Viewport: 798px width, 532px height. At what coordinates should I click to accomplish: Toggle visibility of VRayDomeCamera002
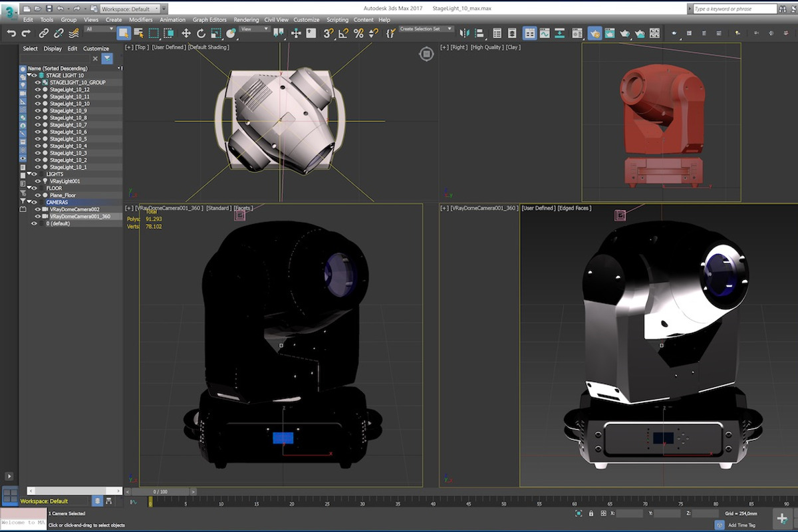(38, 209)
